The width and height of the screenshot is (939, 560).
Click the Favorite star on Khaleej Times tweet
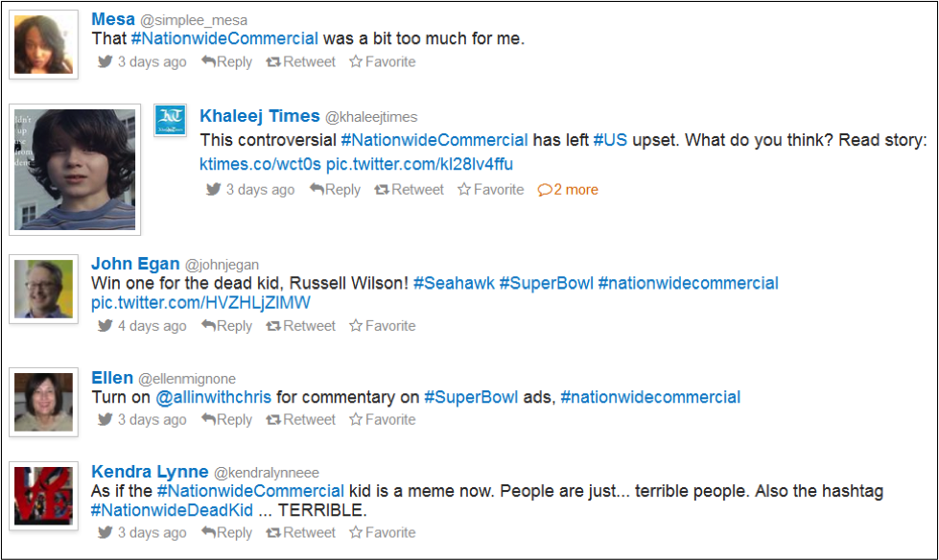tap(464, 190)
